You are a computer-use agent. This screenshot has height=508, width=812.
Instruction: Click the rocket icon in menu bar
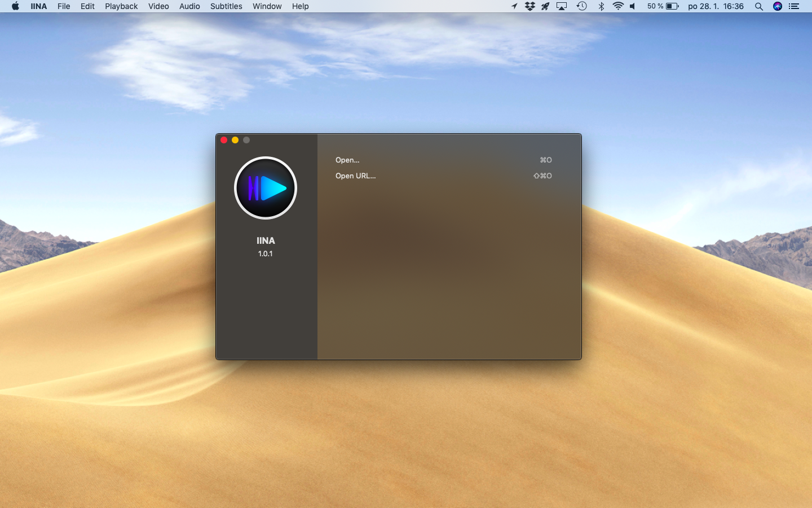(545, 6)
